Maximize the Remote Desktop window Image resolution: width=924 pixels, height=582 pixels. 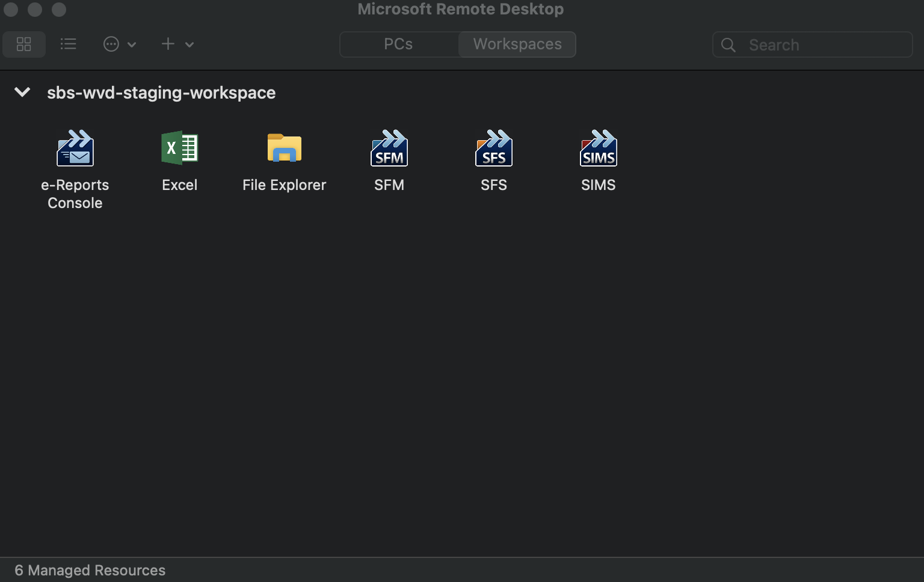pos(59,10)
